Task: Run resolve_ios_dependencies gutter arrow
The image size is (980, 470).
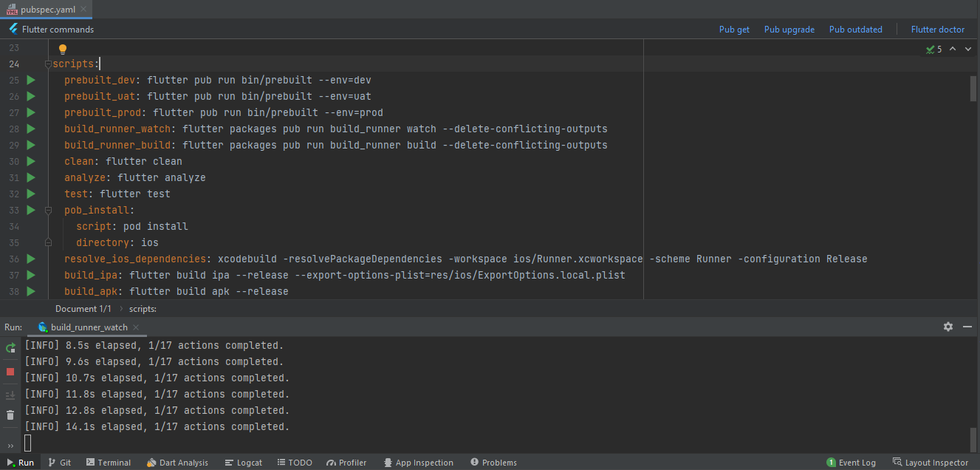Action: click(x=31, y=259)
